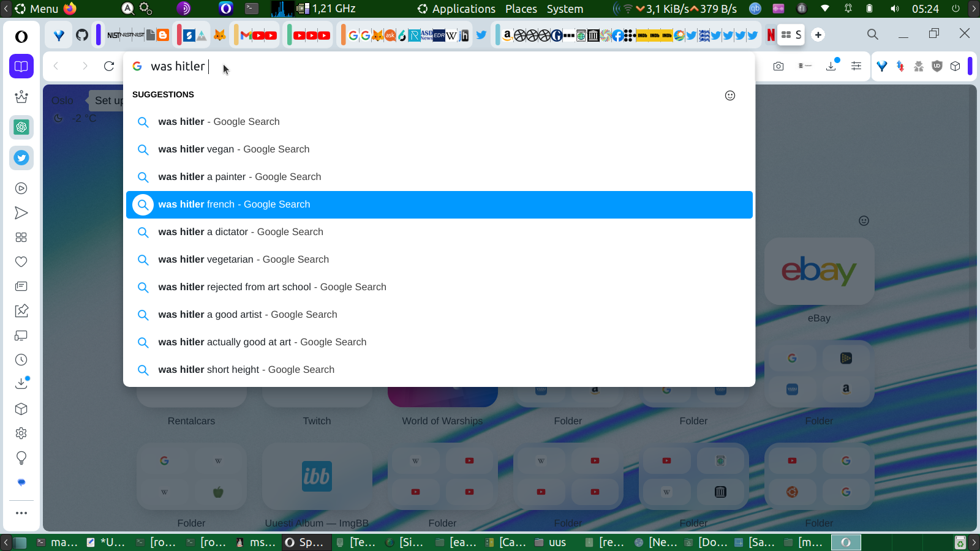The image size is (980, 551).
Task: Open the Twitter sidebar panel
Action: [21, 158]
